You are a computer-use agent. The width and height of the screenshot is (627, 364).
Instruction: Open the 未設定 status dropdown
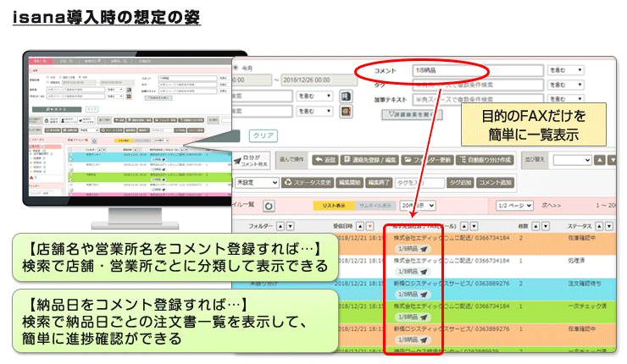pos(257,183)
